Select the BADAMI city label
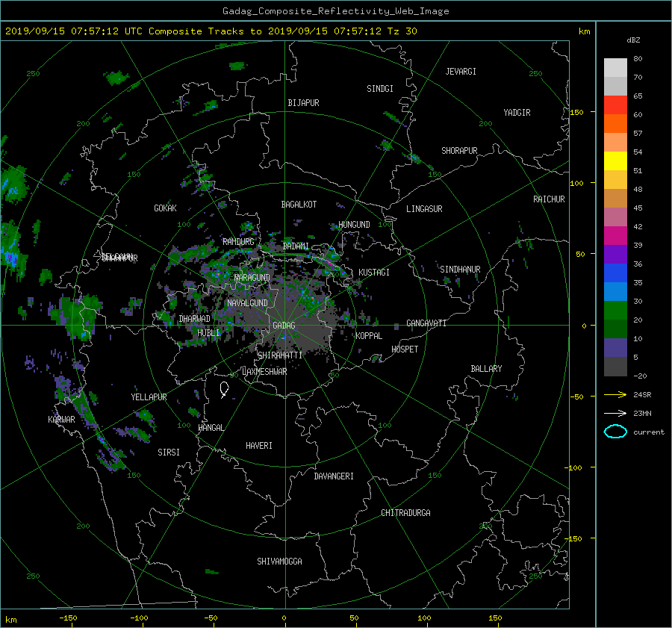Image resolution: width=672 pixels, height=628 pixels. point(296,246)
